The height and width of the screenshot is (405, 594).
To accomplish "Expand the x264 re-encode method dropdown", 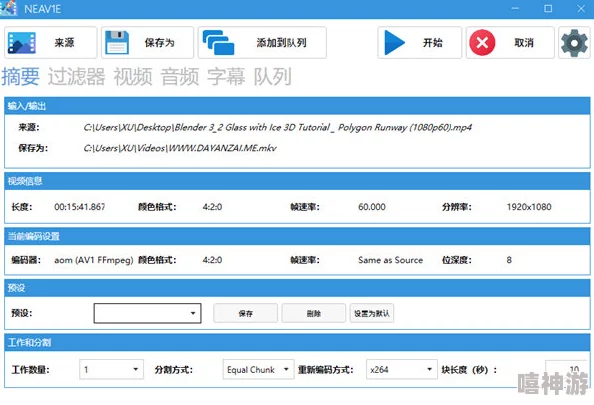I will [x=402, y=369].
